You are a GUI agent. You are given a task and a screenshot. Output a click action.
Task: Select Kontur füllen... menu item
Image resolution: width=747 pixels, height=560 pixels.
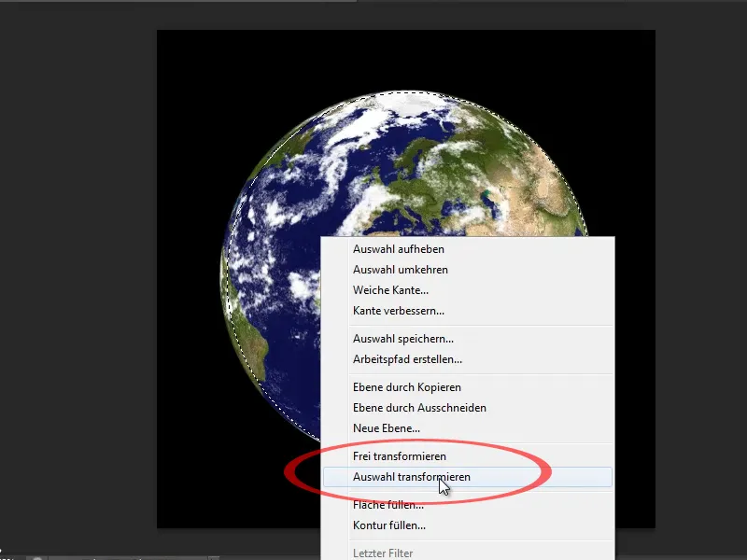(x=468, y=525)
